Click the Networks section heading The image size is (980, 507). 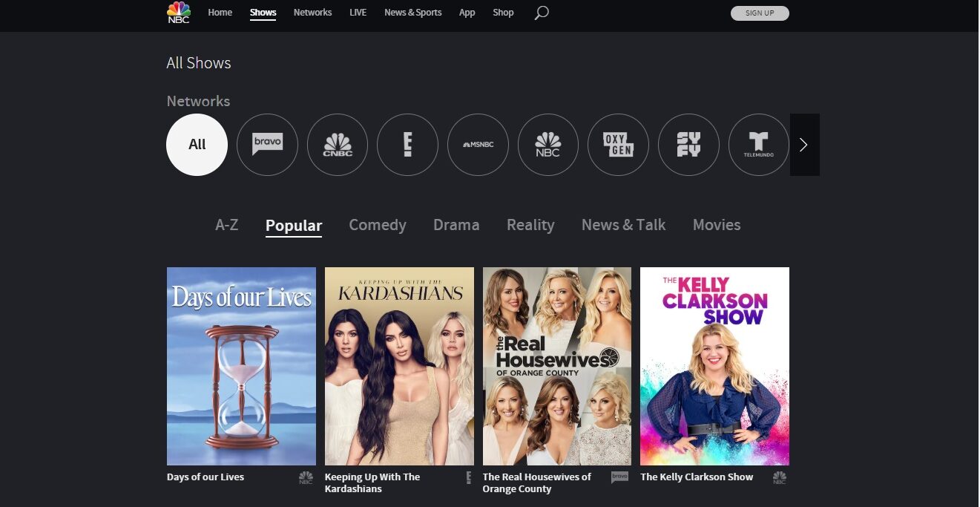click(x=198, y=101)
